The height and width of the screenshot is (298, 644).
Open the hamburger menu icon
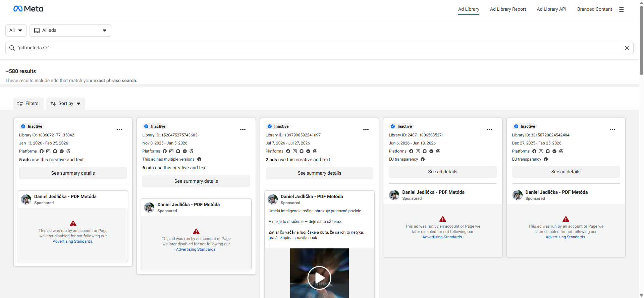(622, 9)
